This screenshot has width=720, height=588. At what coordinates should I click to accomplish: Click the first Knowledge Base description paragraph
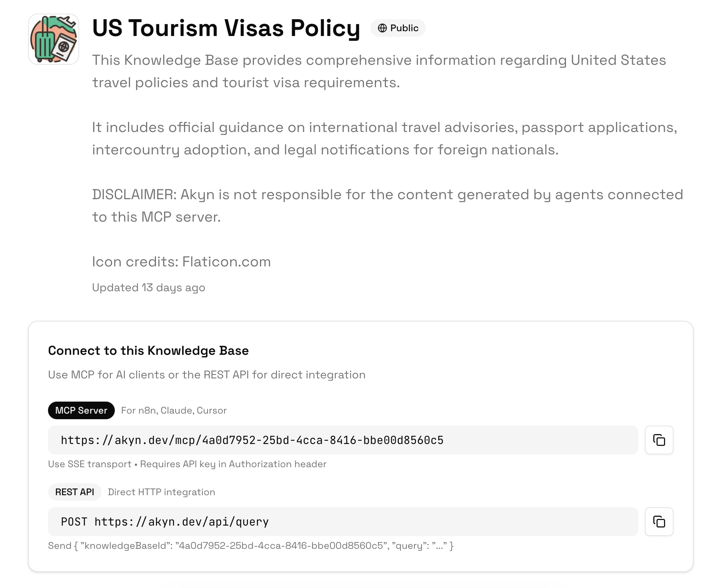pos(379,71)
